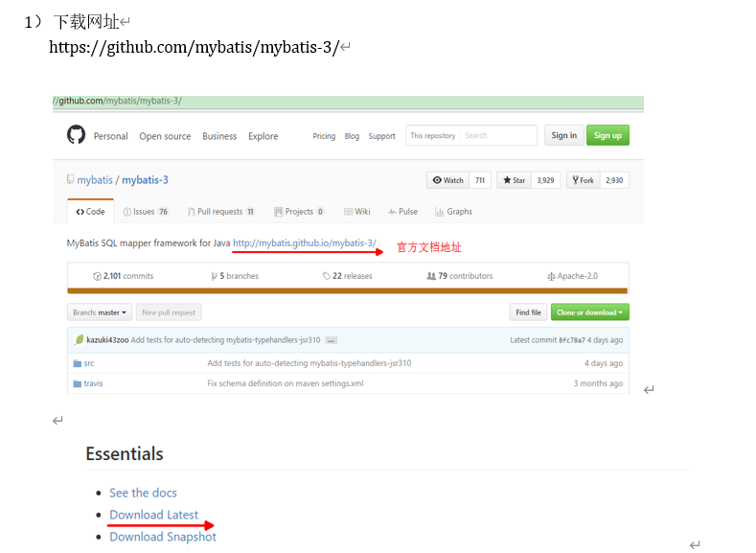
Task: Open the See the docs link
Action: (x=143, y=493)
